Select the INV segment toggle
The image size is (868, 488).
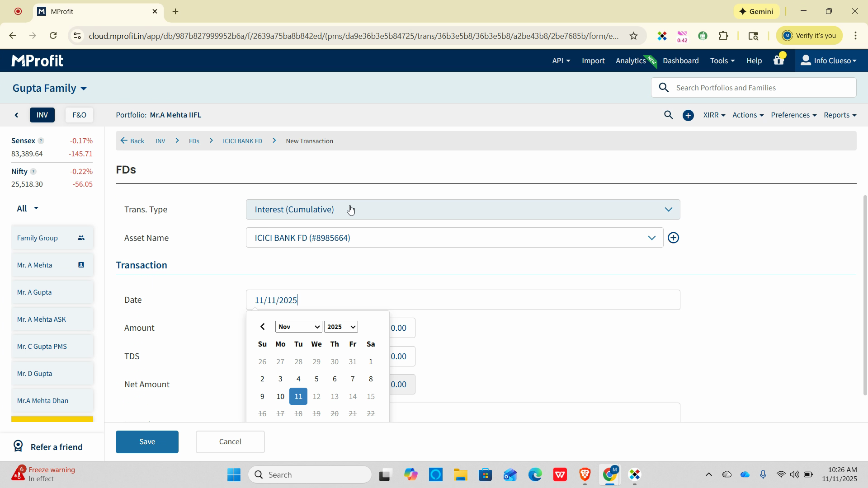(x=42, y=115)
